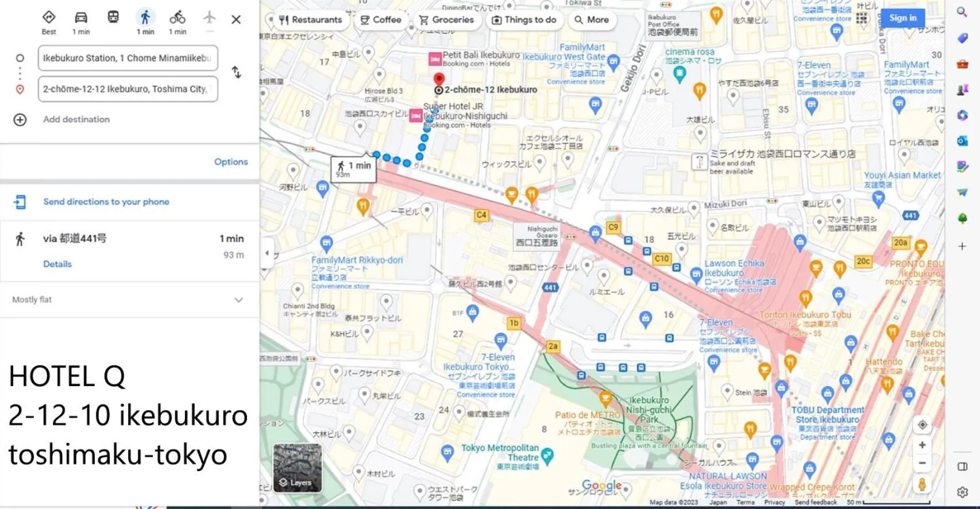Select the Transit travel mode icon
980x509 pixels.
(113, 18)
